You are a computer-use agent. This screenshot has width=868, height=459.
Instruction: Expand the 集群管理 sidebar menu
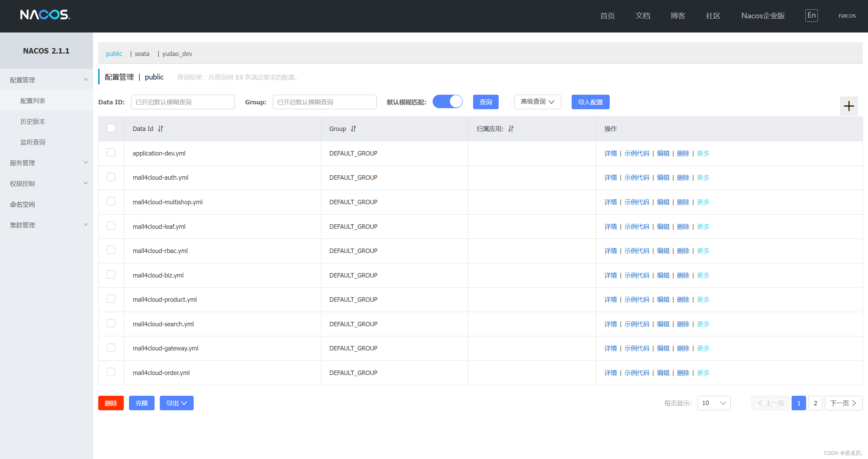pos(46,225)
